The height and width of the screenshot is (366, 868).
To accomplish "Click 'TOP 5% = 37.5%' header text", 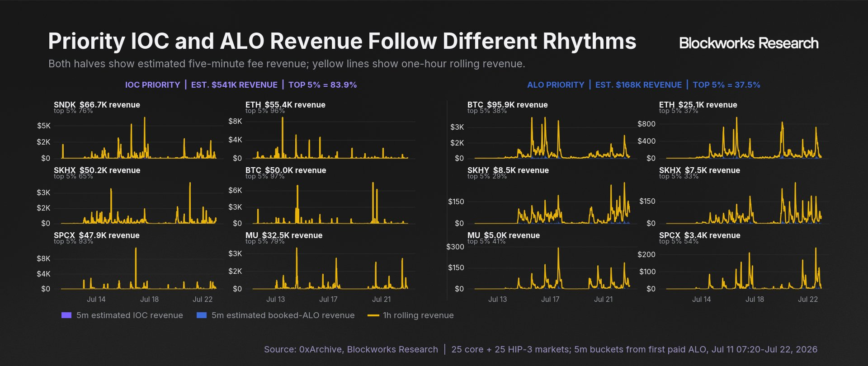I will (x=726, y=85).
